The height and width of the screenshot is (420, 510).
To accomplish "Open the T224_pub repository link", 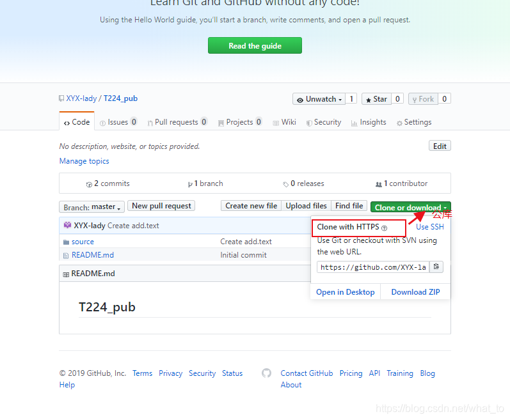I will [x=120, y=98].
